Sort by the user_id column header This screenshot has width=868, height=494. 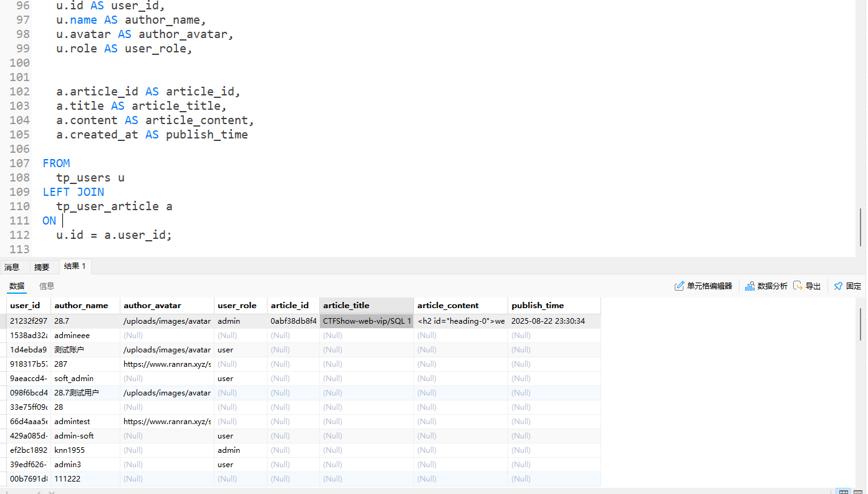click(x=26, y=306)
